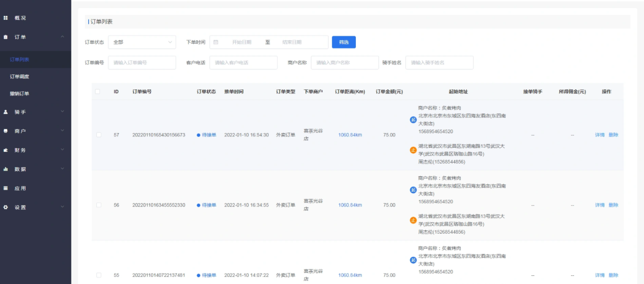Click blue start-address marker in order 56
This screenshot has width=644, height=284.
click(x=413, y=190)
